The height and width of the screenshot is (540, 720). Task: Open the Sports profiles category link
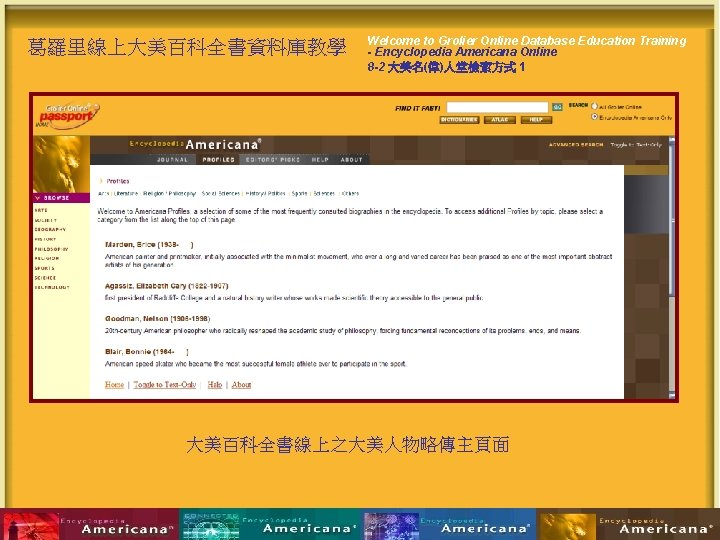tap(299, 193)
